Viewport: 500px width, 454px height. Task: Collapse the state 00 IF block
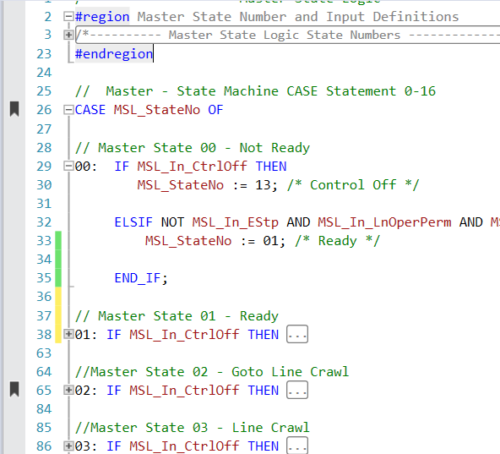(x=68, y=166)
